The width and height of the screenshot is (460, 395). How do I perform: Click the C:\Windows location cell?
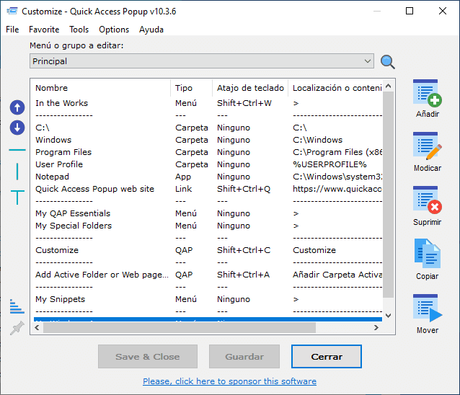(318, 140)
